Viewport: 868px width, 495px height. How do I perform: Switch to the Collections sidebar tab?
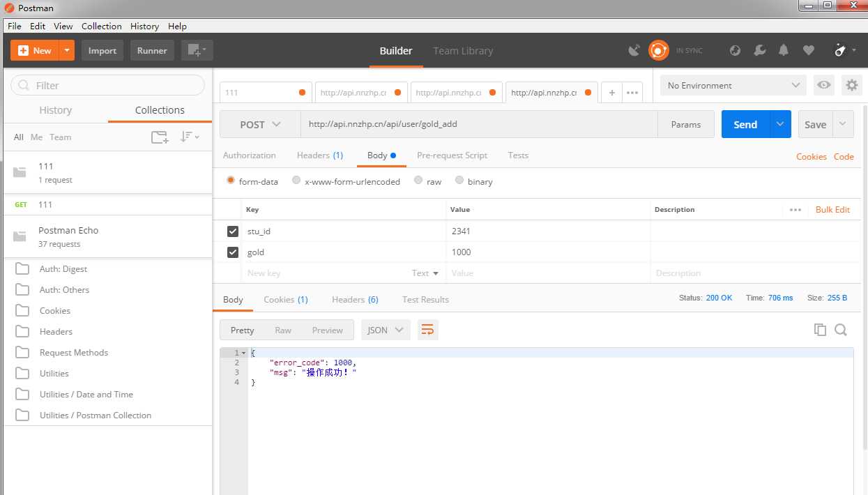click(160, 110)
